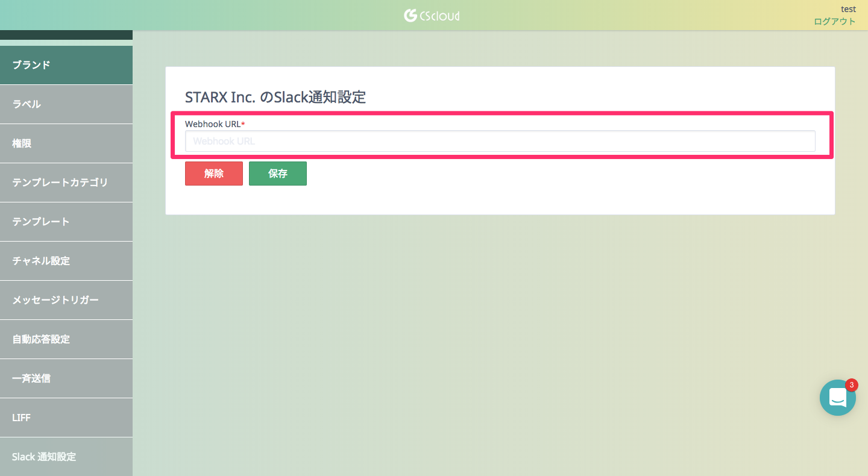
Task: Select LIFF in the sidebar
Action: tap(66, 418)
